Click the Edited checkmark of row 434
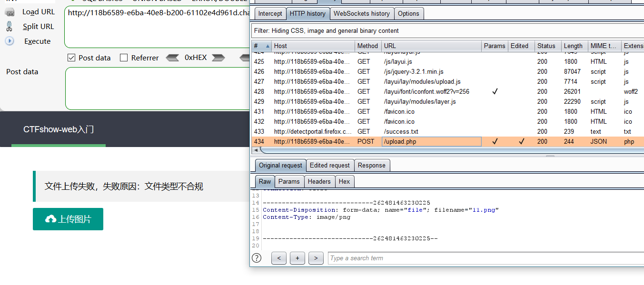644x285 pixels. (x=521, y=141)
